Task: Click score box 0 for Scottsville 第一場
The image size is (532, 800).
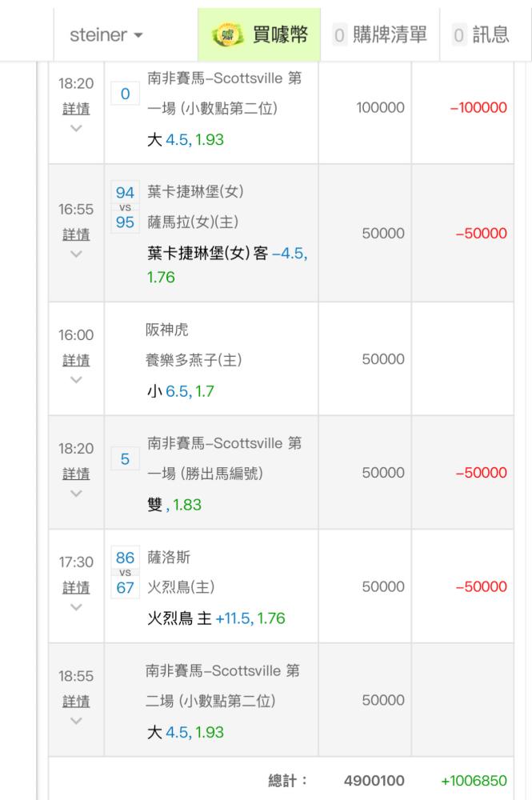Action: [x=125, y=94]
